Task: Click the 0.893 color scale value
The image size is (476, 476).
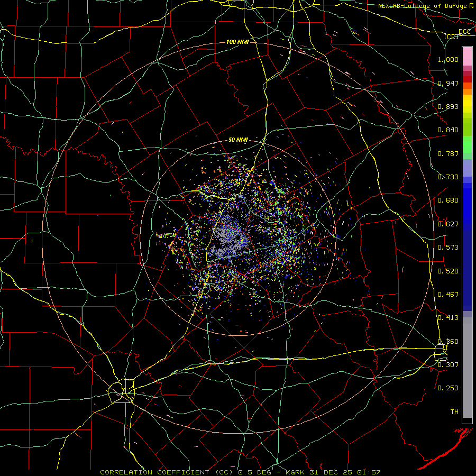Action: (x=448, y=106)
